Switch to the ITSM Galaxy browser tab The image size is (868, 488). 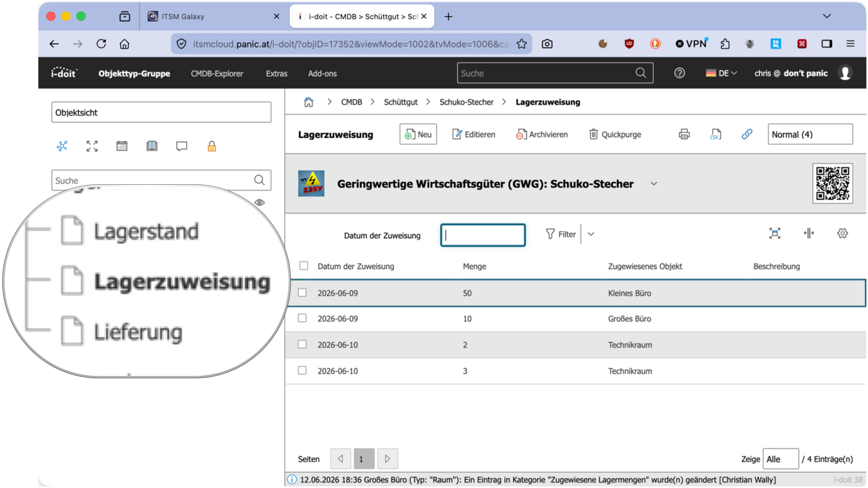click(214, 16)
